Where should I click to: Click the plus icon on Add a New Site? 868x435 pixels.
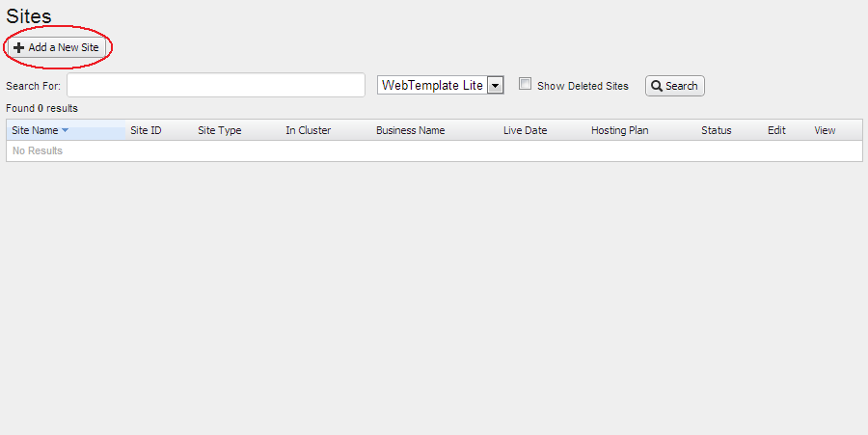click(x=19, y=48)
